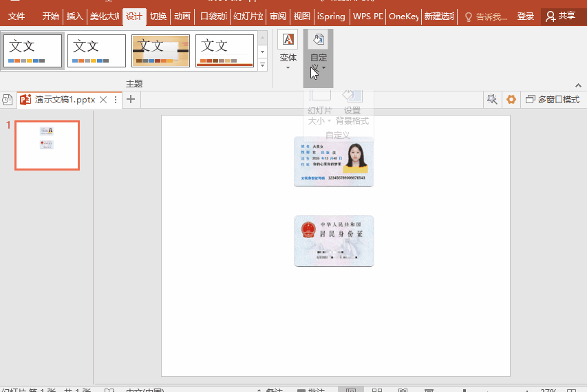
Task: Select the ID card front image
Action: (334, 162)
